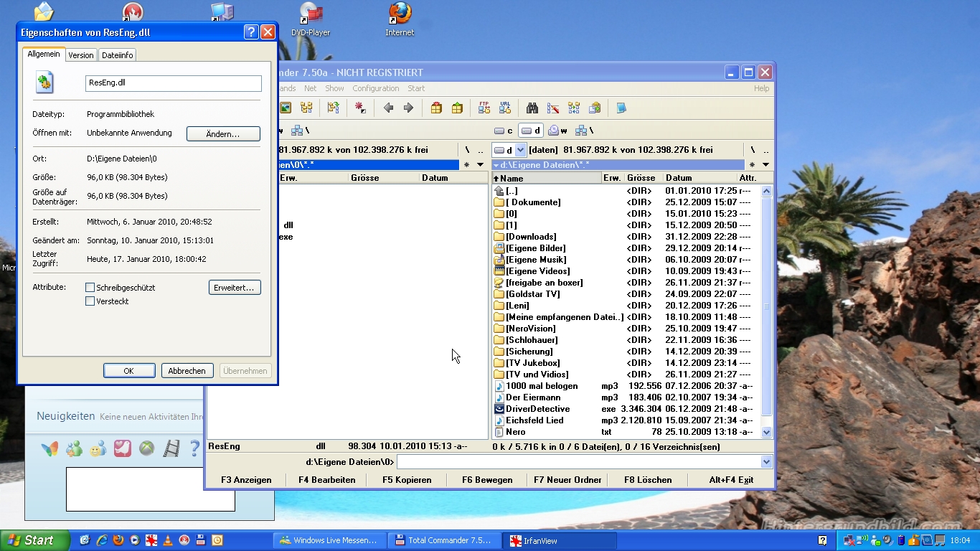Go back using the left arrow icon
The height and width of the screenshot is (551, 980).
click(388, 108)
